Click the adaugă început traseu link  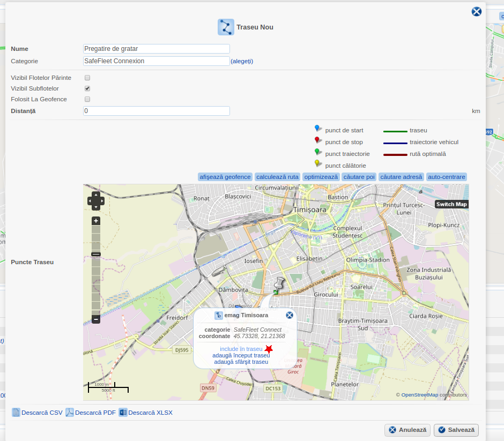[241, 355]
